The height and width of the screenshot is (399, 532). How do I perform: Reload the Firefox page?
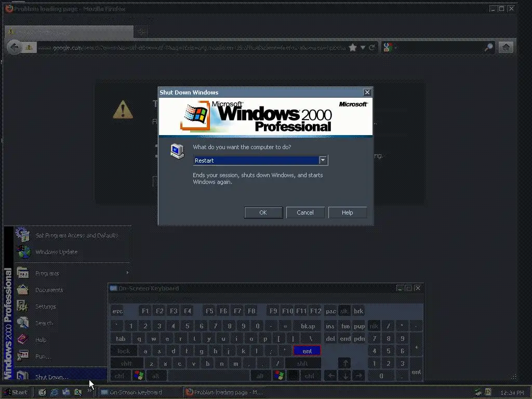click(372, 47)
